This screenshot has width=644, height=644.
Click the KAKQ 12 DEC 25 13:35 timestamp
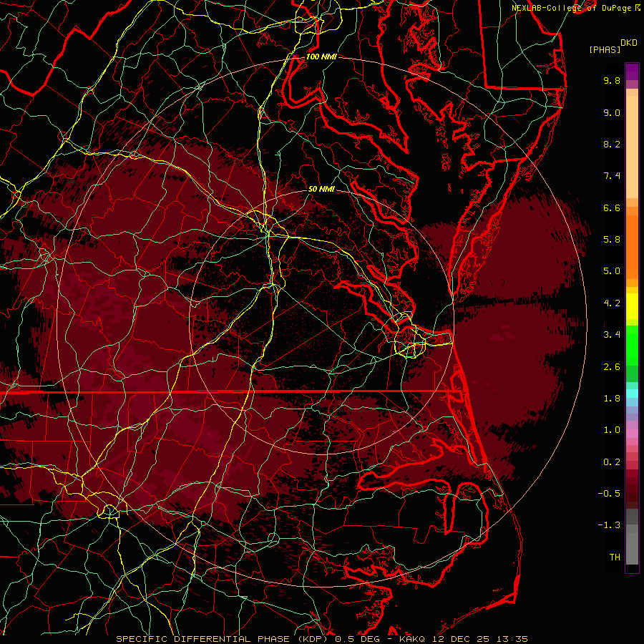(463, 639)
